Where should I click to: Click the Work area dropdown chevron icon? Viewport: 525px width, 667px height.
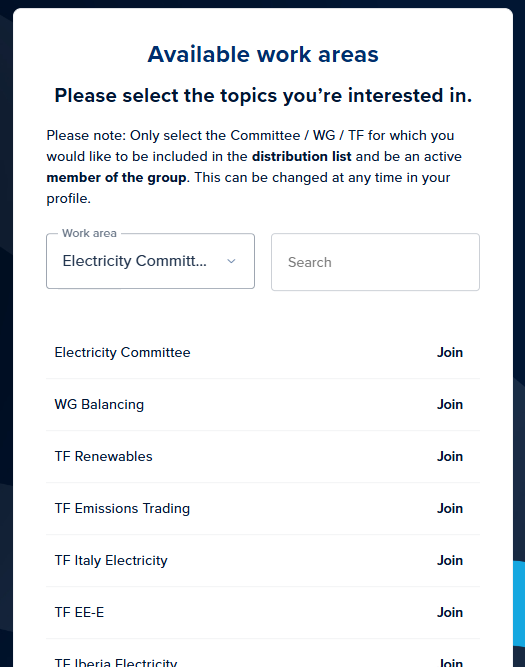tap(231, 261)
